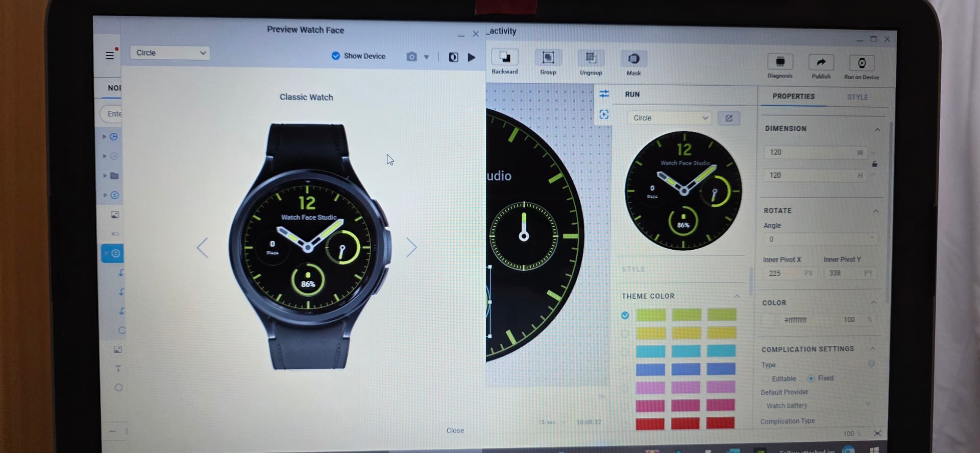Click the width field showing 120

pos(815,152)
